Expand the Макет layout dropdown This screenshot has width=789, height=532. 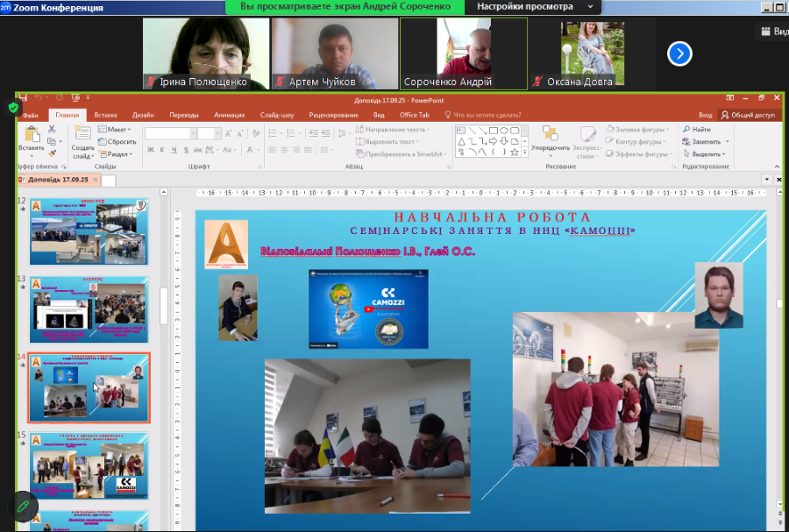tap(115, 130)
